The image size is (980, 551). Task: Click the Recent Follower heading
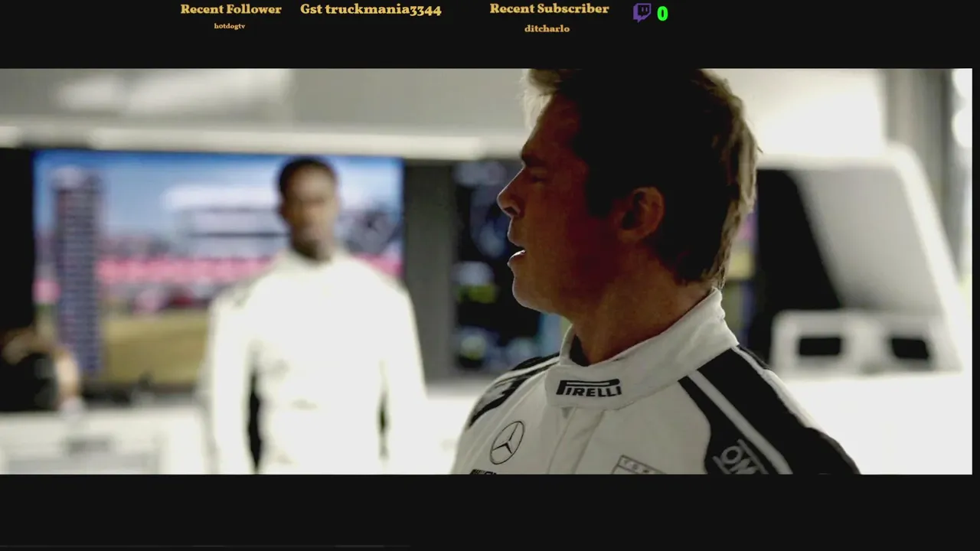230,9
